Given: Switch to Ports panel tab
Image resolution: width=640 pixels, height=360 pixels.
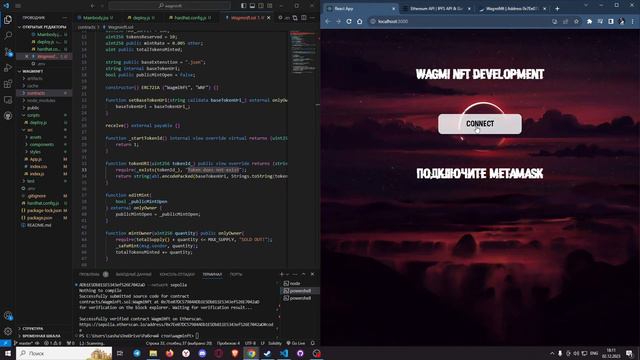Looking at the screenshot, I should 236,274.
